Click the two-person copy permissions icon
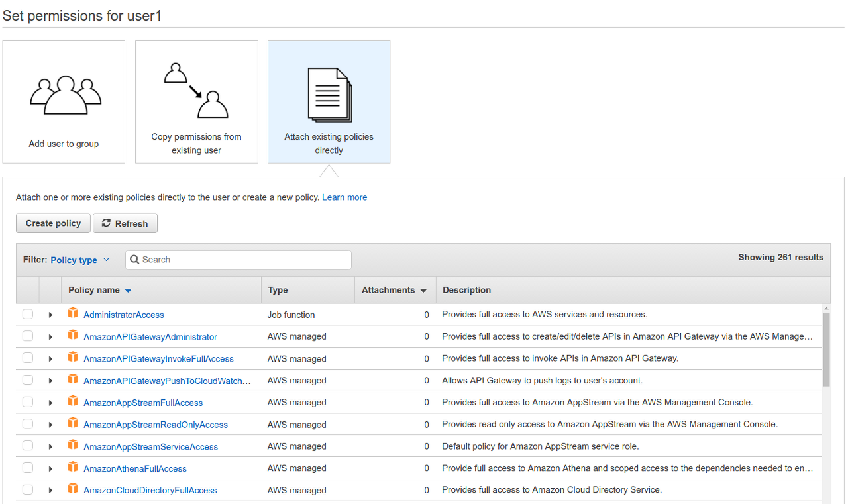Screen dimensions: 848x504 [x=196, y=90]
